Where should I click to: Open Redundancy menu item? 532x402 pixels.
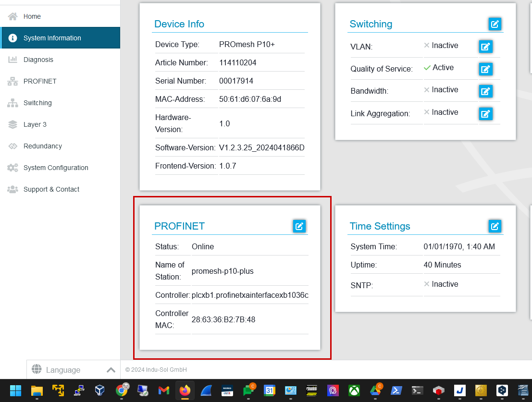point(60,146)
